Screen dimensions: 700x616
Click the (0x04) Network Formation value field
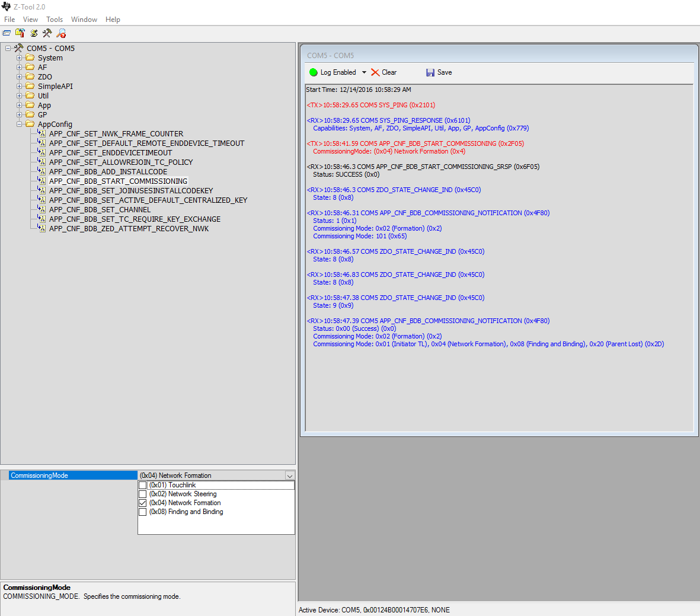(x=212, y=475)
